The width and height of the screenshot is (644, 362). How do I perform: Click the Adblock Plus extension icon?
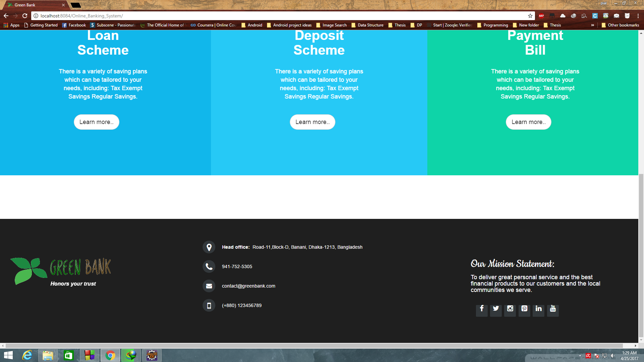pos(541,16)
